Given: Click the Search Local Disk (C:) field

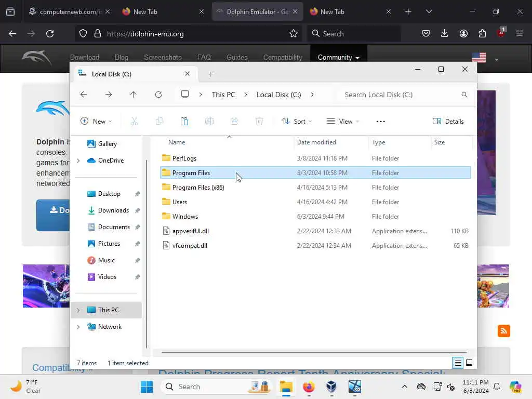Looking at the screenshot, I should pos(406,95).
